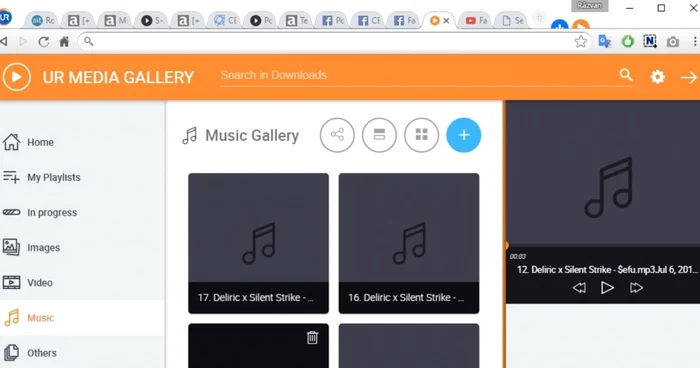
Task: Open track 17. Deliric x Silent Strike thumbnail
Action: coord(258,243)
